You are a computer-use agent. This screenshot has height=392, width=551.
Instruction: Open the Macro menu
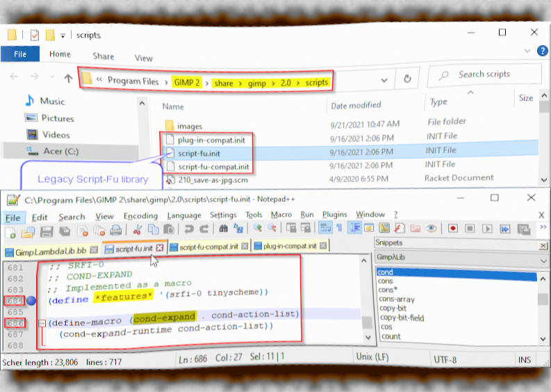tap(281, 215)
